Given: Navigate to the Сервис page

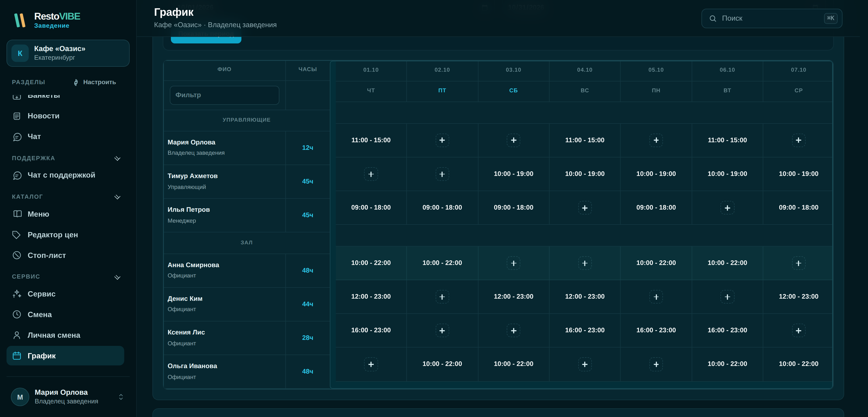Looking at the screenshot, I should (65, 294).
